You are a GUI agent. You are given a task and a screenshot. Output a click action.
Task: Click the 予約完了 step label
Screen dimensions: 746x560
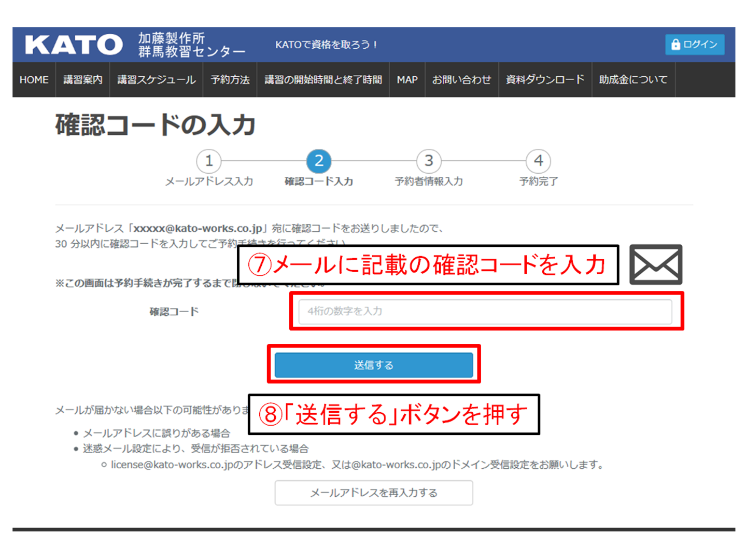tap(539, 181)
